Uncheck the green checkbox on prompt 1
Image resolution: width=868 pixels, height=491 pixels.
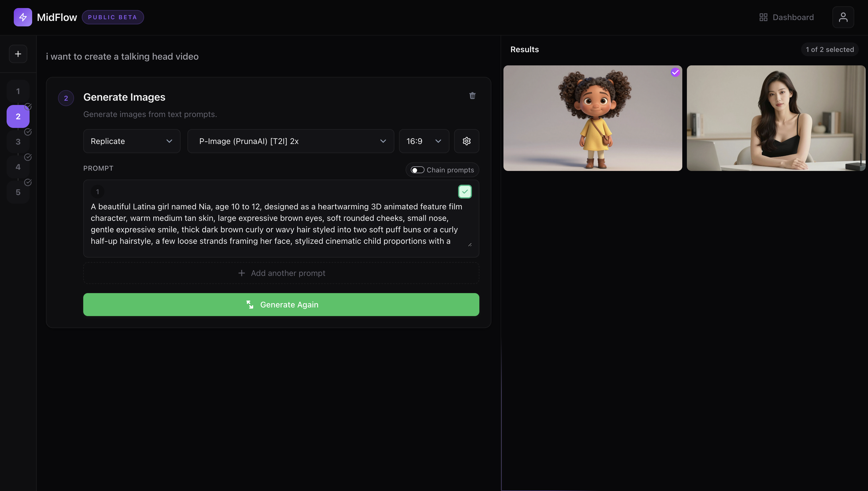(x=465, y=191)
